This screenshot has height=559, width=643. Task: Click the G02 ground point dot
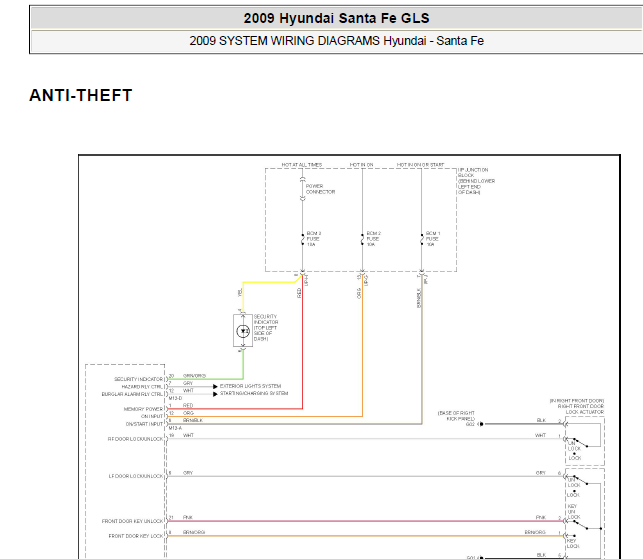[x=481, y=424]
